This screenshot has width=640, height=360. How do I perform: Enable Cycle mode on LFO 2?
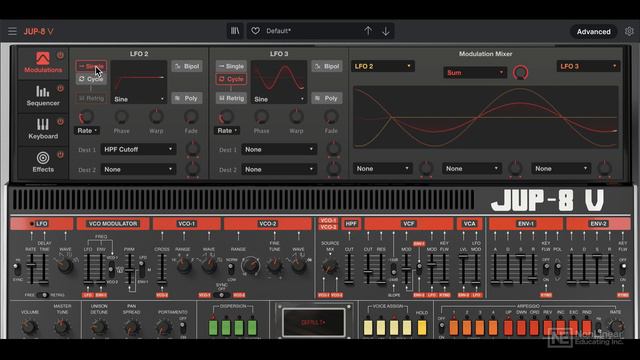pyautogui.click(x=91, y=79)
